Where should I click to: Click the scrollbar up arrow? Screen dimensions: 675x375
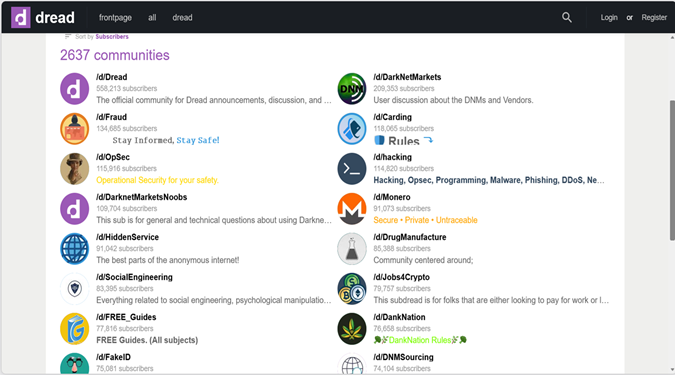coord(672,37)
